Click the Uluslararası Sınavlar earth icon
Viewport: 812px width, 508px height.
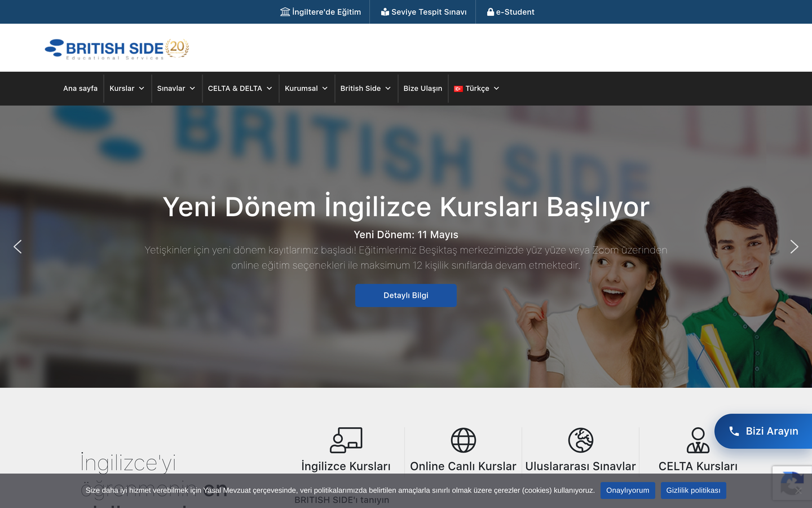click(581, 440)
